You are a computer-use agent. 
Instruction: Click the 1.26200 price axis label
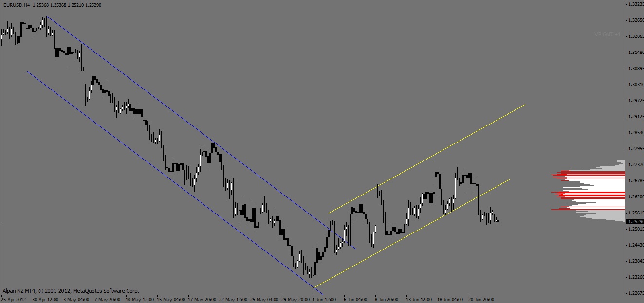(635, 197)
